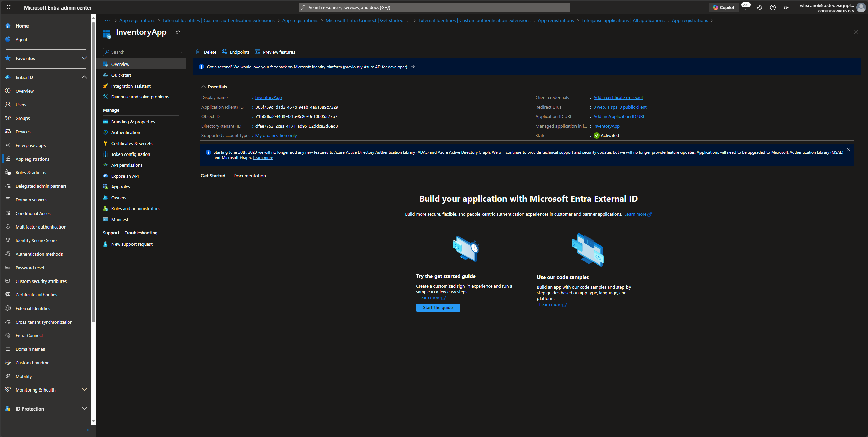Click the Delete trash icon
This screenshot has width=868, height=437.
click(198, 52)
